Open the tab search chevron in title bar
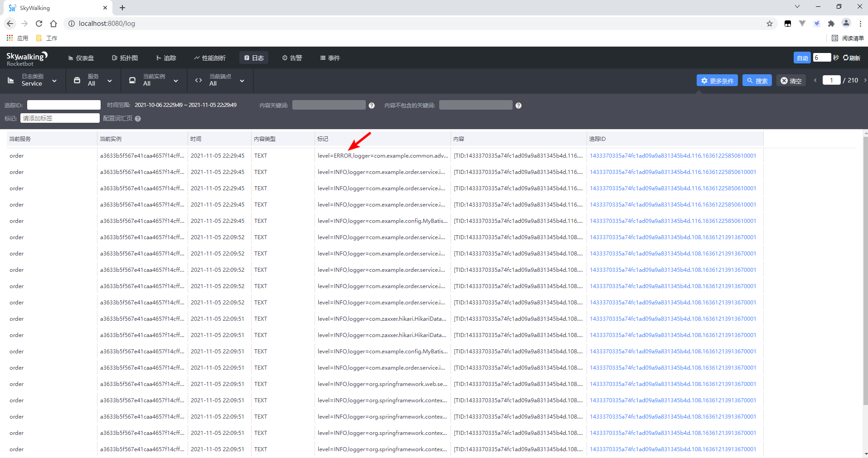Viewport: 868px width, 458px height. 797,6
